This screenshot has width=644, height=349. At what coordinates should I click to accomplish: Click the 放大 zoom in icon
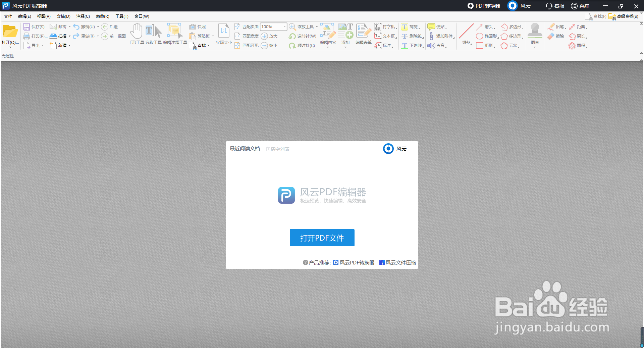click(264, 36)
